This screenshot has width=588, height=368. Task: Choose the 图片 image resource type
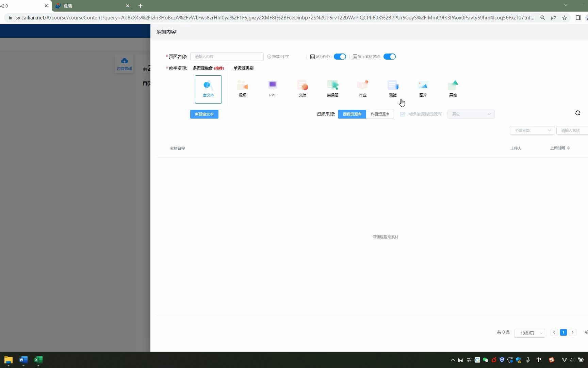coord(423,89)
